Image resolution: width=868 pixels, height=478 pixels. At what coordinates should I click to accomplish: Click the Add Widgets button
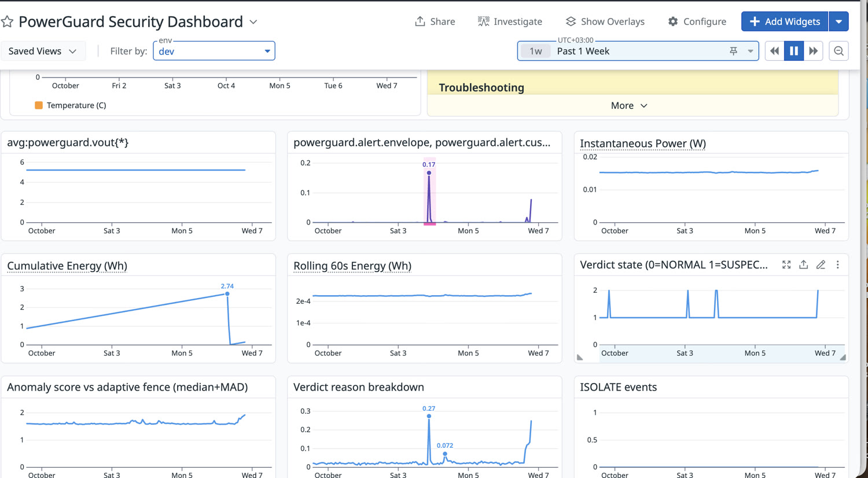point(785,21)
